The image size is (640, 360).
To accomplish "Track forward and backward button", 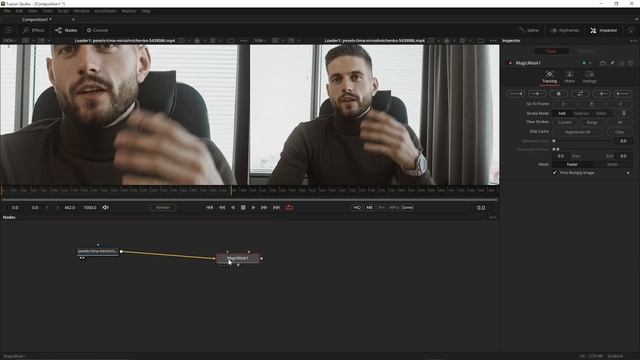I will (580, 93).
